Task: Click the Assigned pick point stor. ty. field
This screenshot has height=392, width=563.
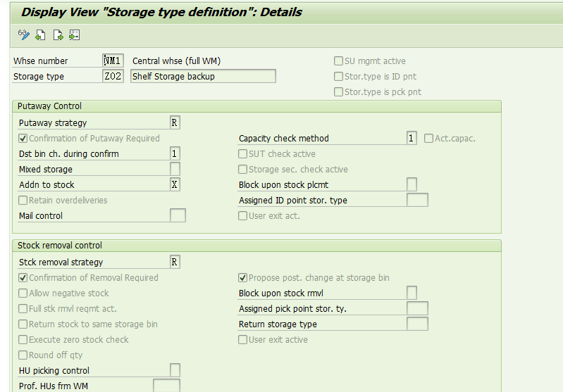Action: 417,308
